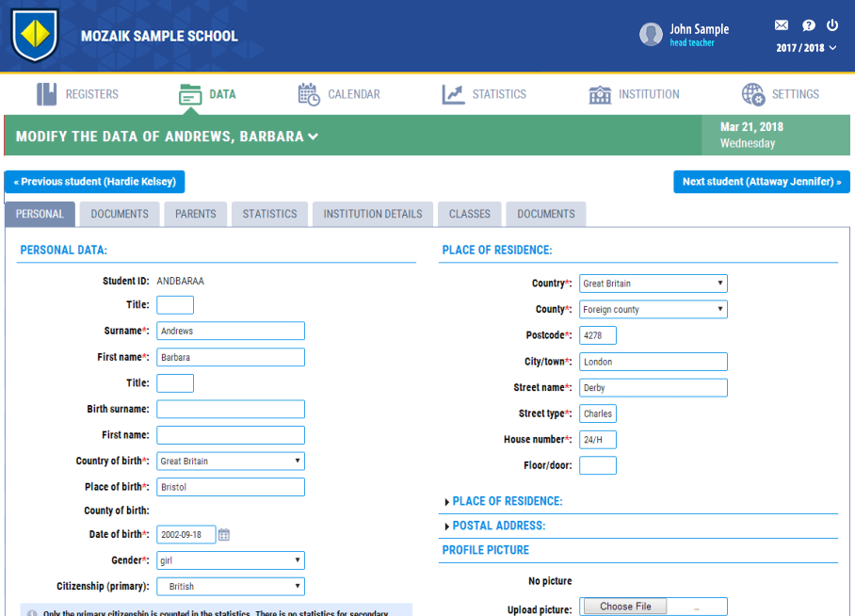
Task: Open the Country of birth dropdown
Action: (x=231, y=462)
